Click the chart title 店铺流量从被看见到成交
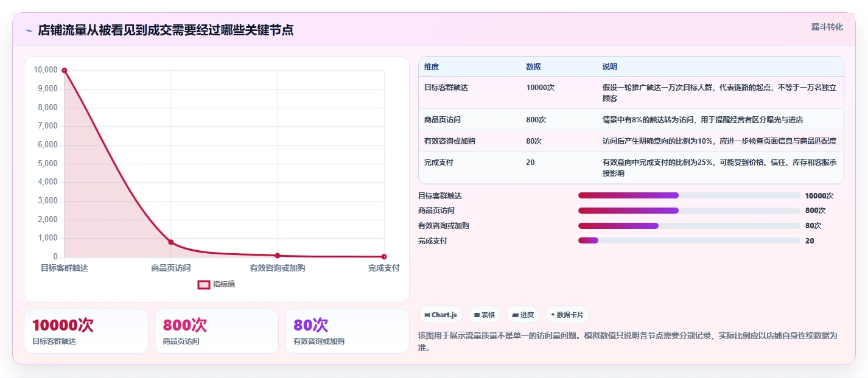868x378 pixels. tap(166, 30)
